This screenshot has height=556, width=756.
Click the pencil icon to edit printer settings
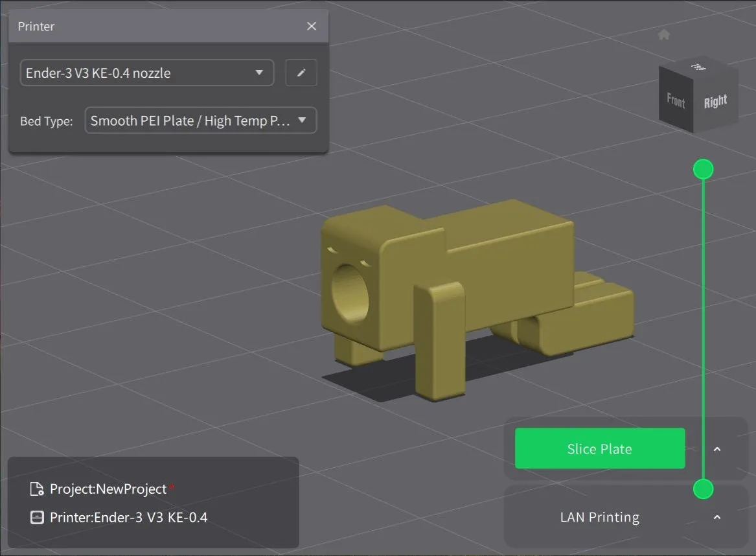(x=301, y=73)
